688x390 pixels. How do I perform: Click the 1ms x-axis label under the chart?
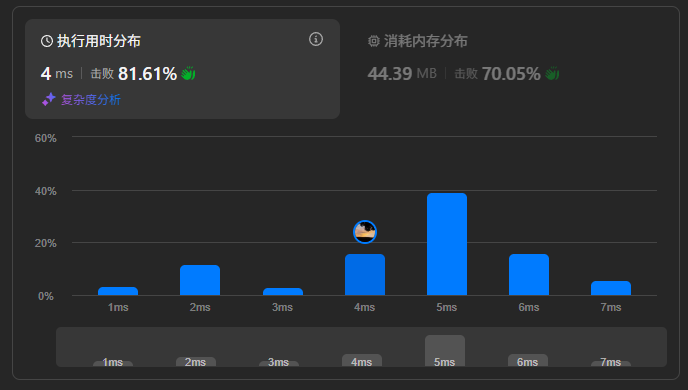click(118, 307)
